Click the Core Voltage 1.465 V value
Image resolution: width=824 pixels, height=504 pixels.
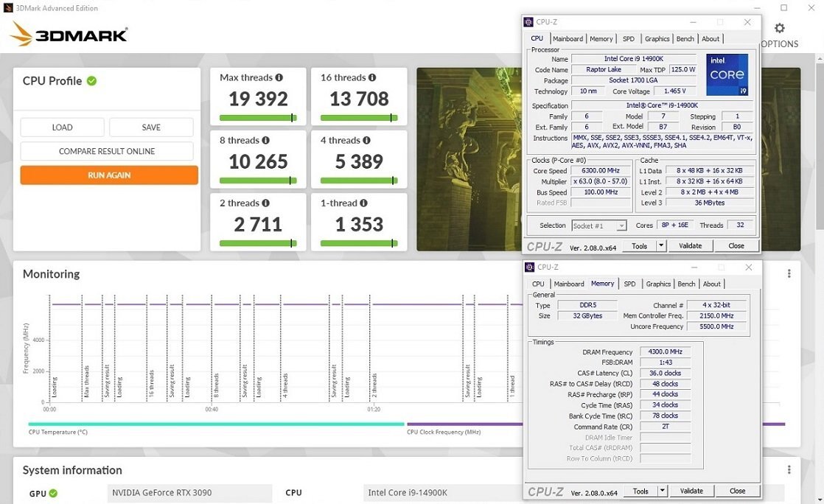click(675, 91)
